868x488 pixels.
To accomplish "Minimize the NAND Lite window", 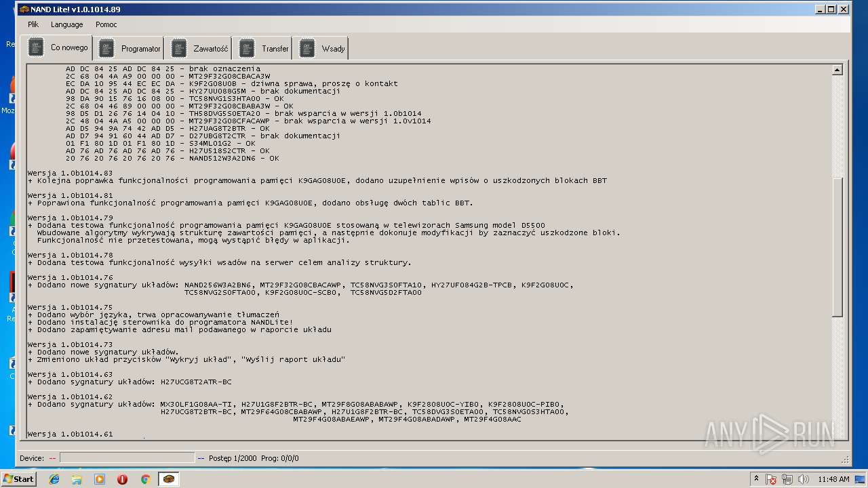I will pyautogui.click(x=821, y=9).
